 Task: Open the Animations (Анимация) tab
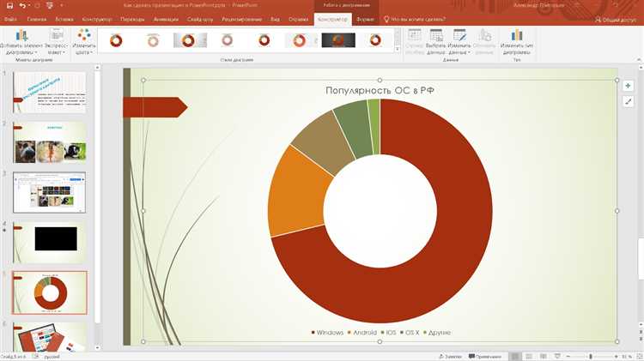166,19
